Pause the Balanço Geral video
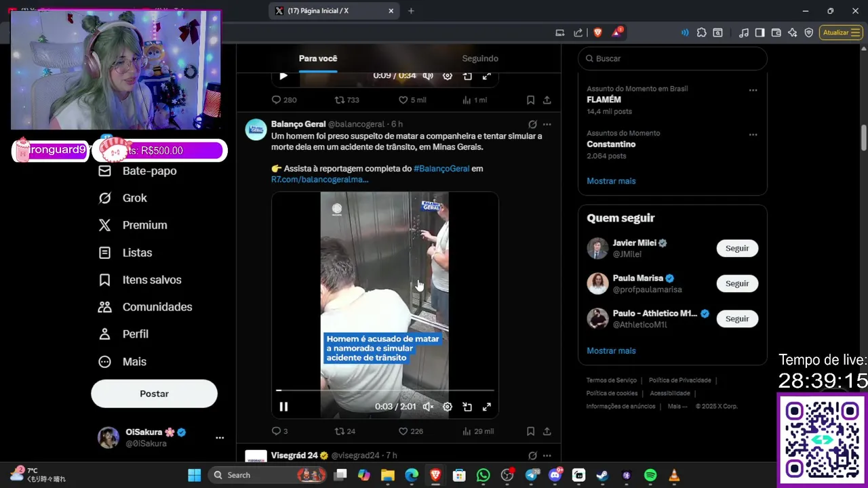 tap(283, 407)
